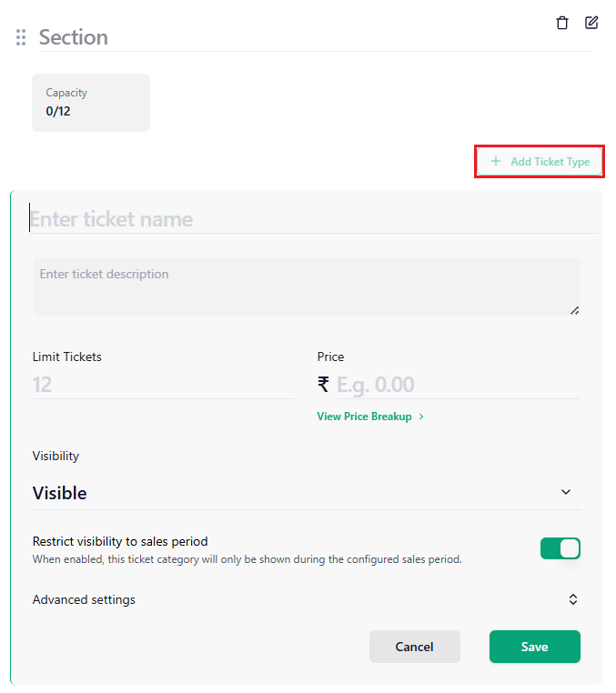
Task: Click the Add Ticket Type button label
Action: pos(550,162)
